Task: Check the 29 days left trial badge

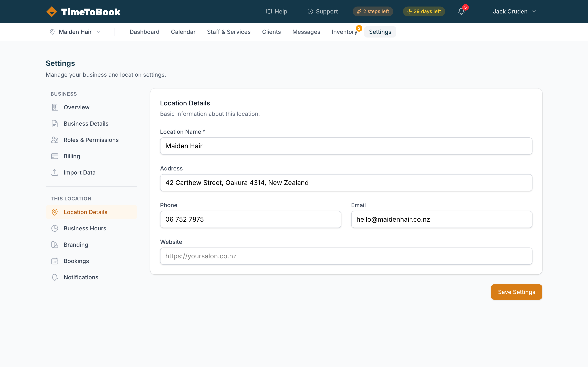Action: click(x=424, y=11)
